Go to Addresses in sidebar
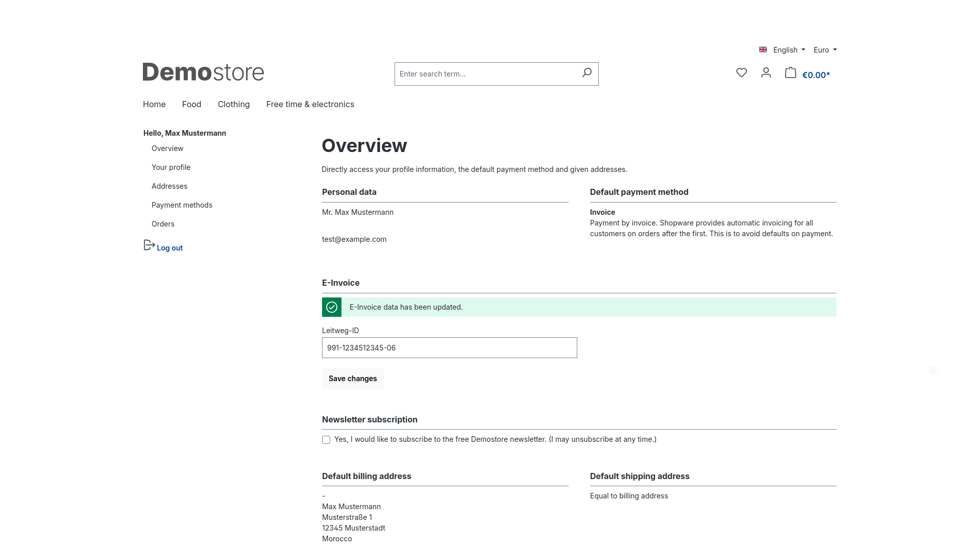This screenshot has height=551, width=980. pos(169,186)
